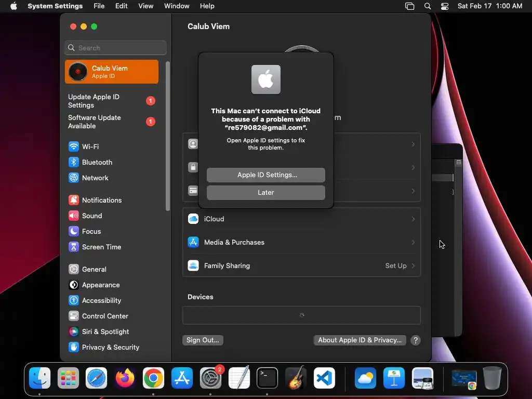Open the Wi-Fi settings icon

click(x=74, y=147)
